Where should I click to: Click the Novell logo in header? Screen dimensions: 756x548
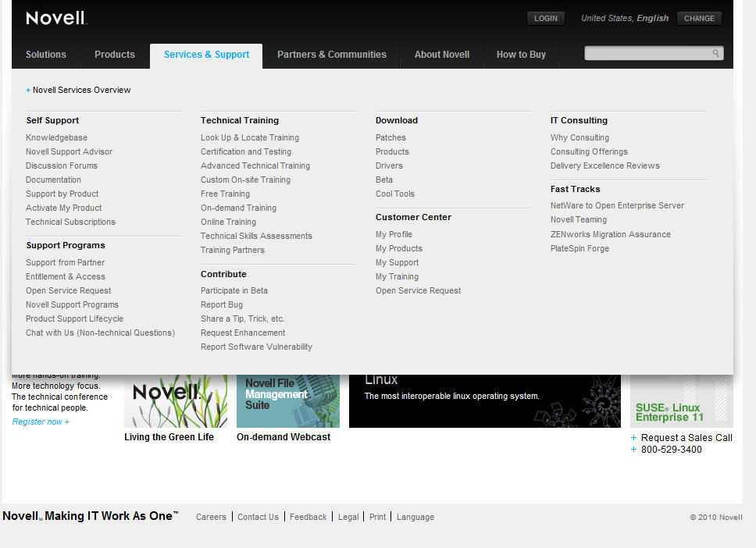55,18
